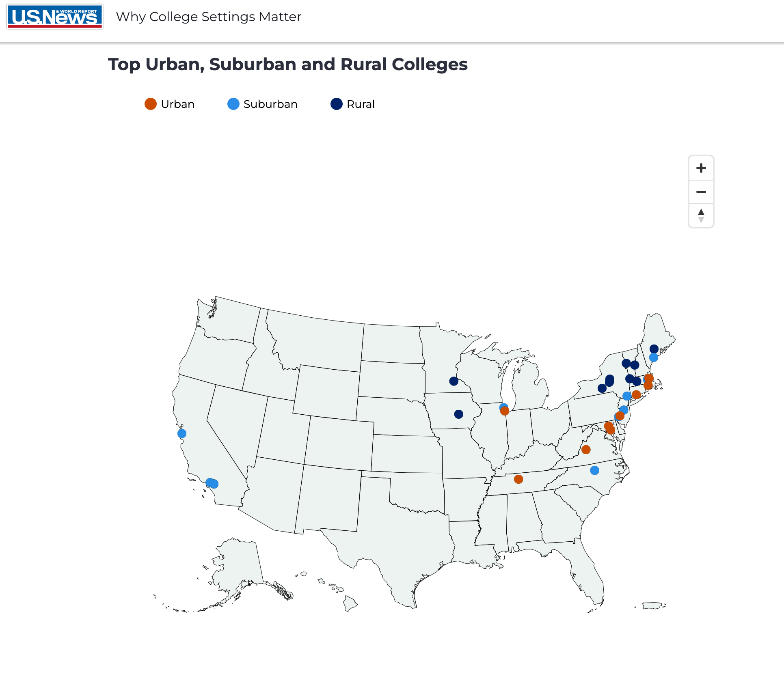This screenshot has width=784, height=674.
Task: Click the suburban dot in North Carolina
Action: (595, 470)
